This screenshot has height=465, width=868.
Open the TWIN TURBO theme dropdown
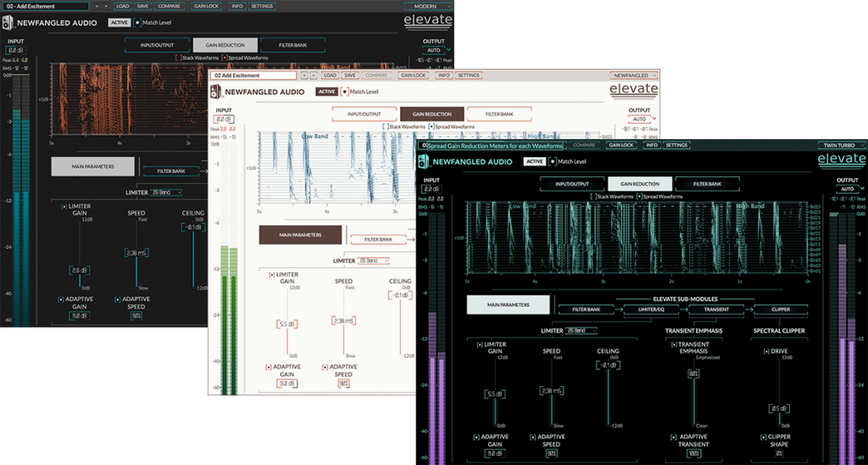point(842,145)
